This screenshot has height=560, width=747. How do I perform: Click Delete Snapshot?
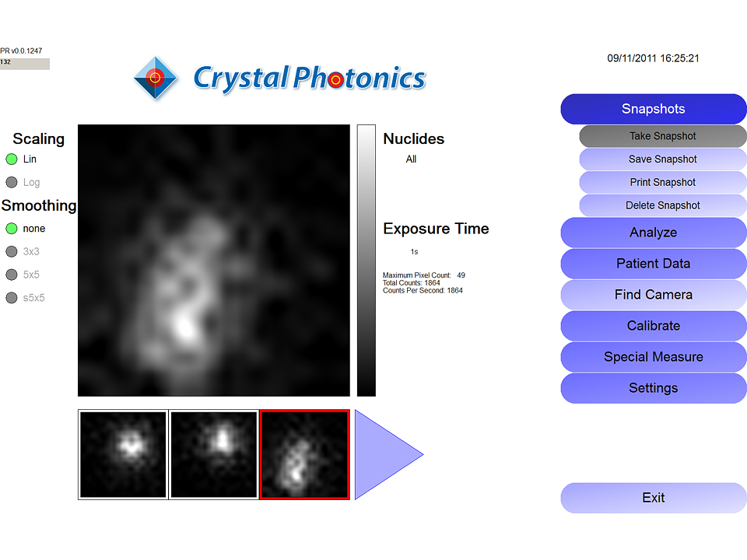[663, 205]
